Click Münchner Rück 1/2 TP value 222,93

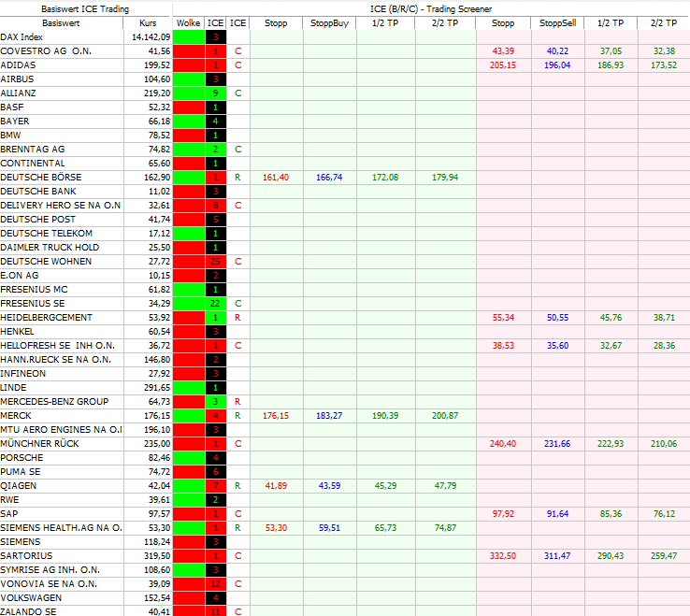(x=611, y=444)
